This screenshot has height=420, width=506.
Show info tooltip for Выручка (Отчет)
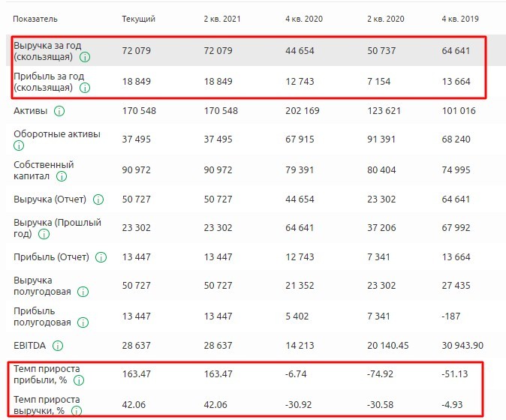tap(98, 199)
